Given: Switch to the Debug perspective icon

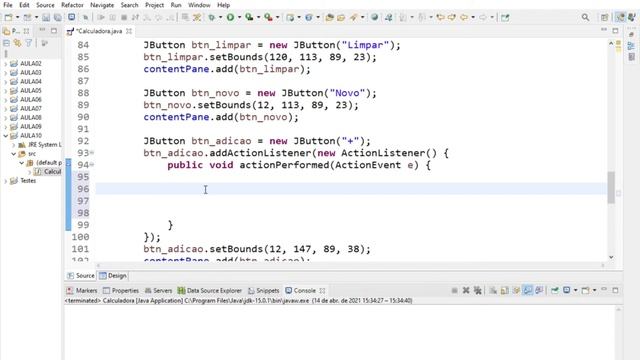Looking at the screenshot, I should [x=632, y=17].
